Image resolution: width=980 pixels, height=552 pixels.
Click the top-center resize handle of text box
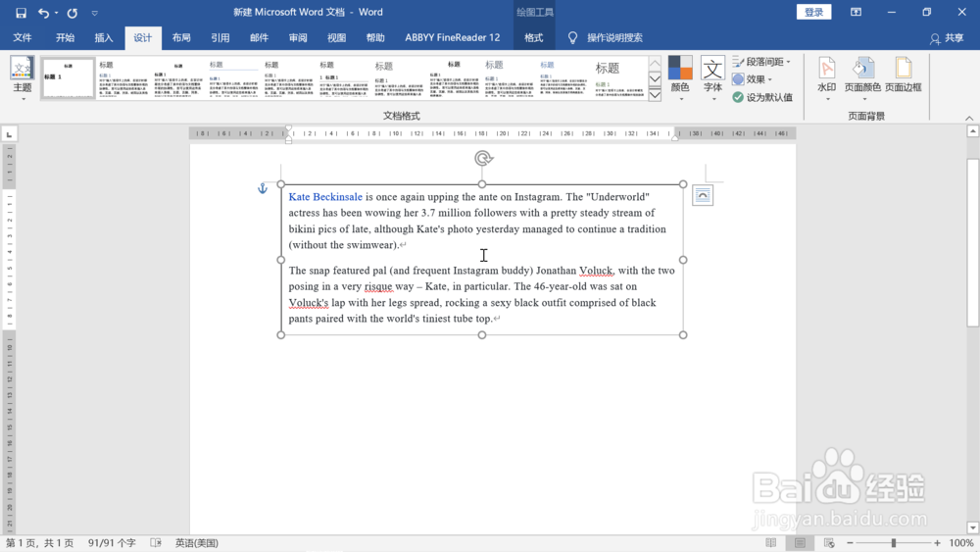482,184
